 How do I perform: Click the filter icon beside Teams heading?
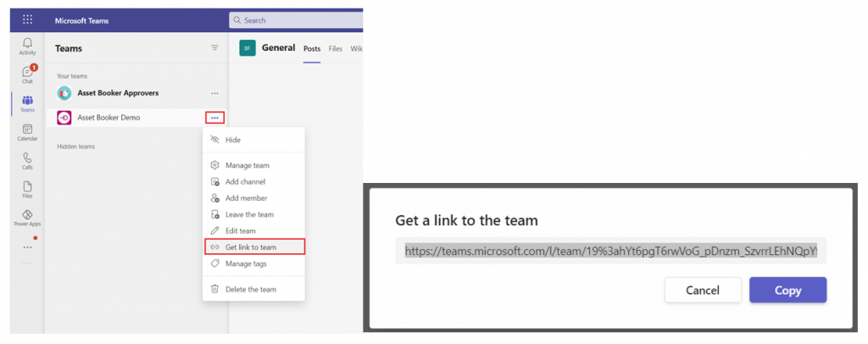pyautogui.click(x=214, y=48)
